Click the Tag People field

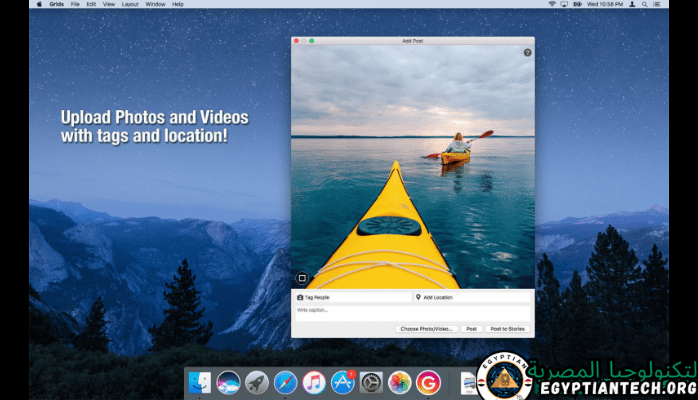pyautogui.click(x=352, y=297)
